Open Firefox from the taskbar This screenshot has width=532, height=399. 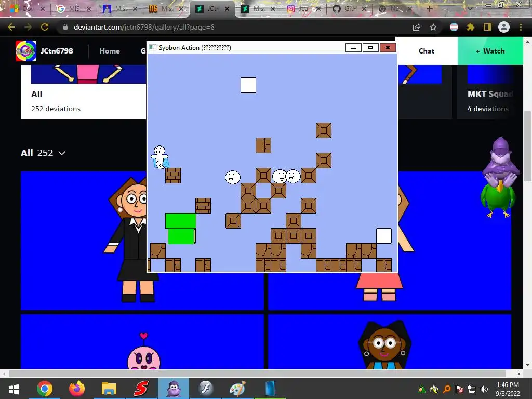click(77, 389)
